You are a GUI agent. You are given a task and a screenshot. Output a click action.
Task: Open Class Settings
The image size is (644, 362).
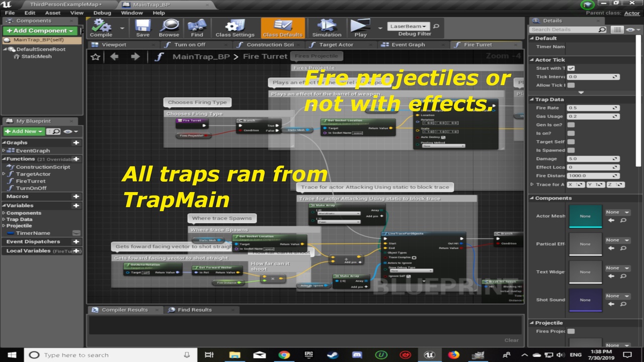point(235,28)
